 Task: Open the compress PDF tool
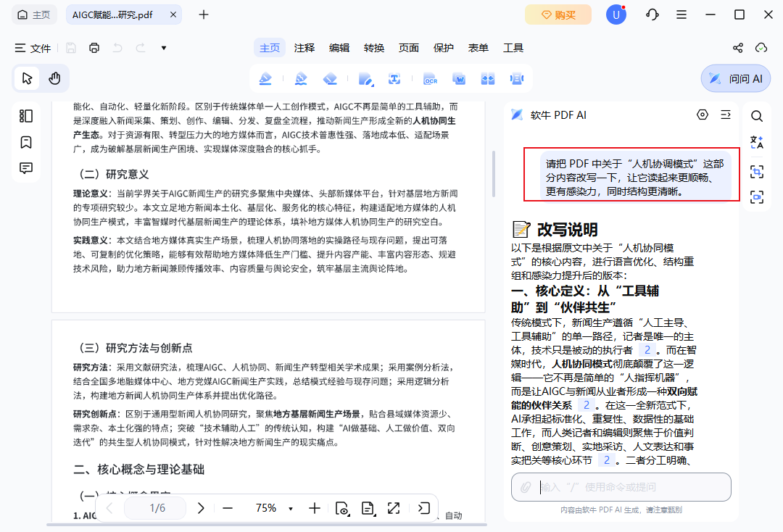[487, 78]
